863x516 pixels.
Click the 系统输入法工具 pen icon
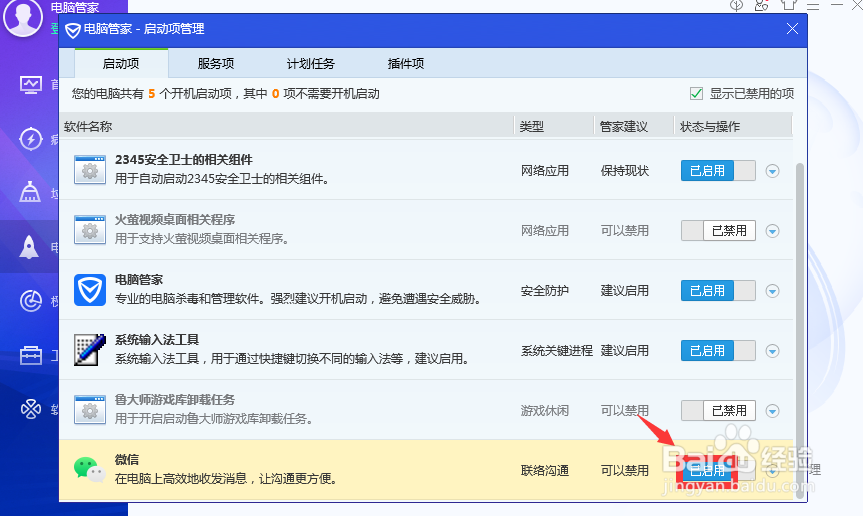pos(90,350)
